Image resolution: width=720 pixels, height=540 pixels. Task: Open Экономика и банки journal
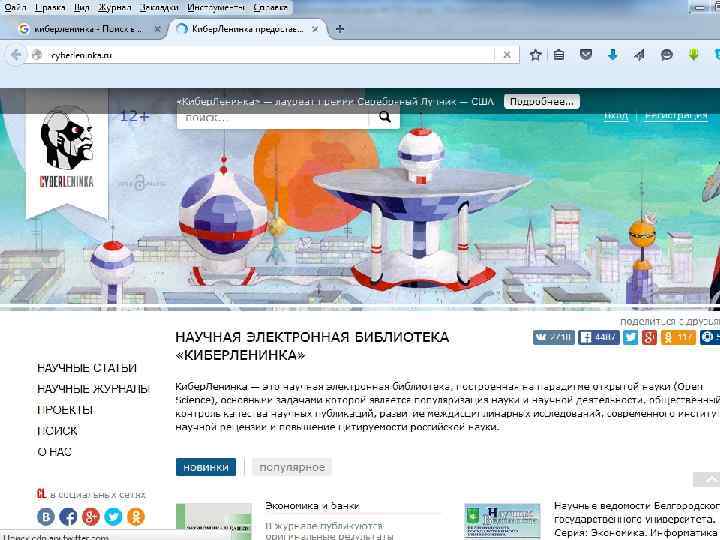[312, 506]
